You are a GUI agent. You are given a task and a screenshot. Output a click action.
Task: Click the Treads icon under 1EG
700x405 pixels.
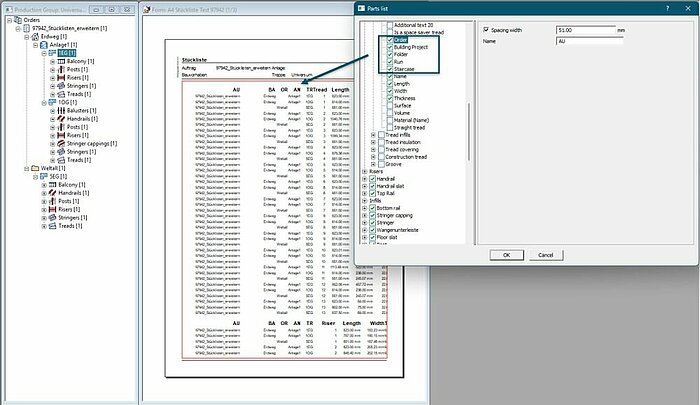pos(61,94)
